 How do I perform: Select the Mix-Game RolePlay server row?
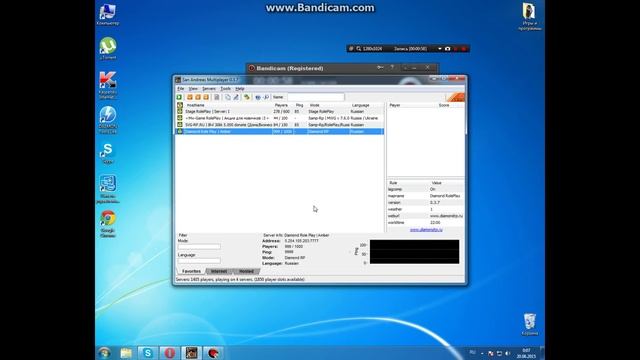pyautogui.click(x=280, y=118)
